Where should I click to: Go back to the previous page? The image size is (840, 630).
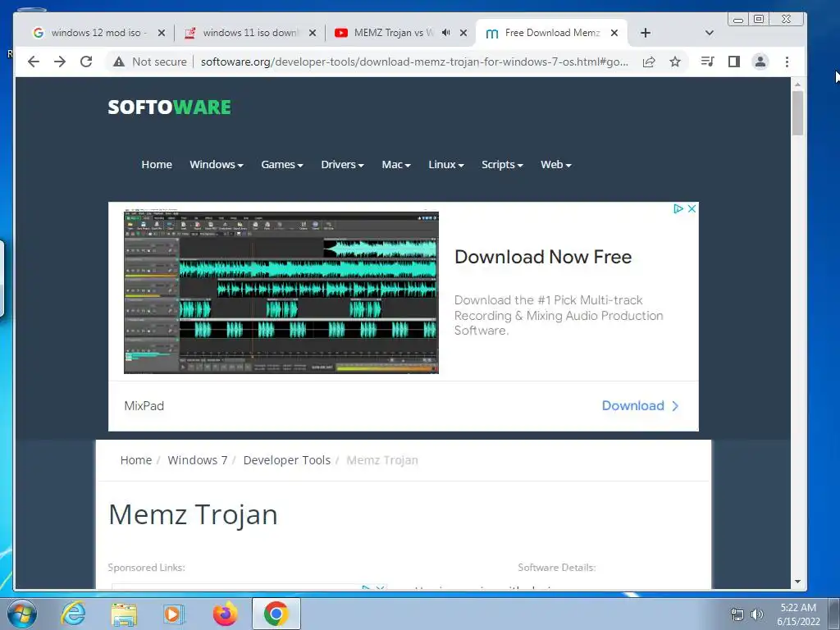(x=33, y=62)
